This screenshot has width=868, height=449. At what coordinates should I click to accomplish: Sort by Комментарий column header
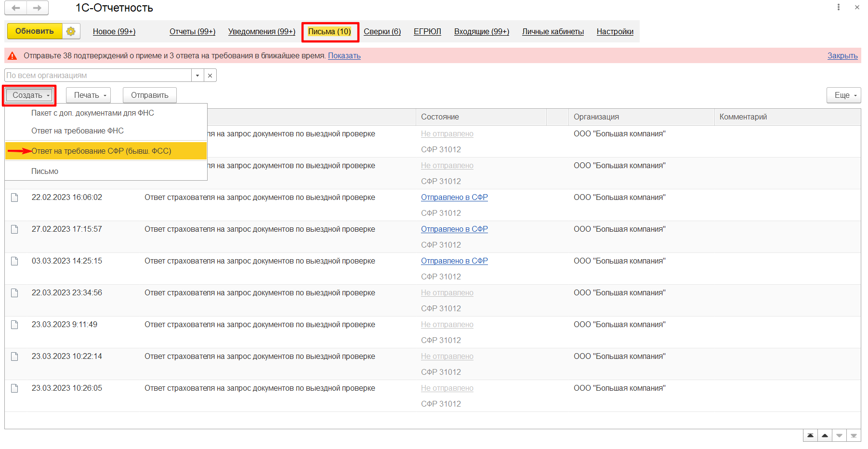coord(788,117)
